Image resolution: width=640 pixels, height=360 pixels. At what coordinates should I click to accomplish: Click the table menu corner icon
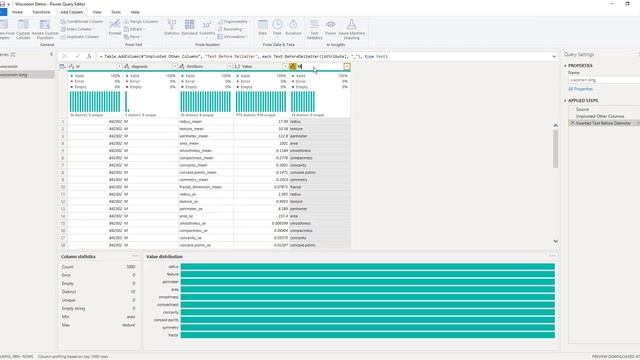(x=62, y=66)
